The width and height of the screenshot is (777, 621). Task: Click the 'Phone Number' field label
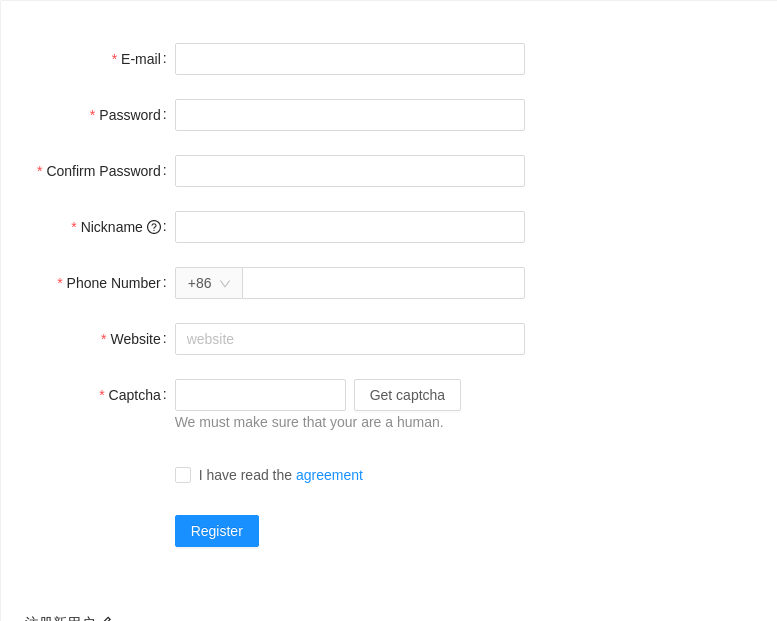pos(113,283)
